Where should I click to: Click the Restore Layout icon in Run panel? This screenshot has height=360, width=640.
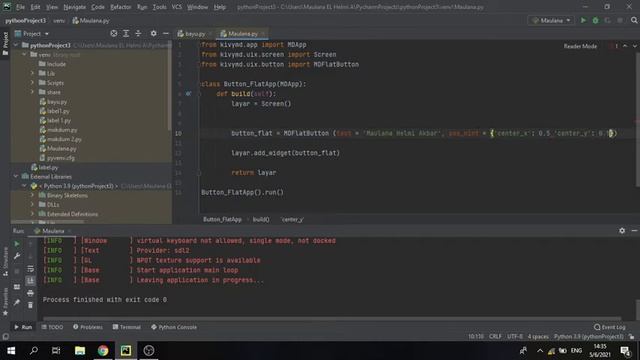click(x=17, y=287)
